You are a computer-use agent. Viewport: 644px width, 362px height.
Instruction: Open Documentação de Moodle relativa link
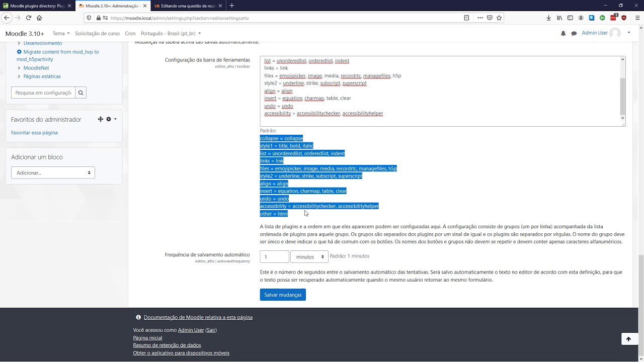point(198,317)
